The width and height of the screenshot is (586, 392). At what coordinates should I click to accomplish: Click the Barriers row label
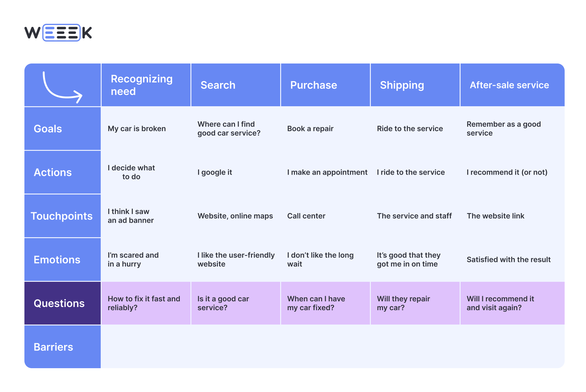(x=53, y=347)
